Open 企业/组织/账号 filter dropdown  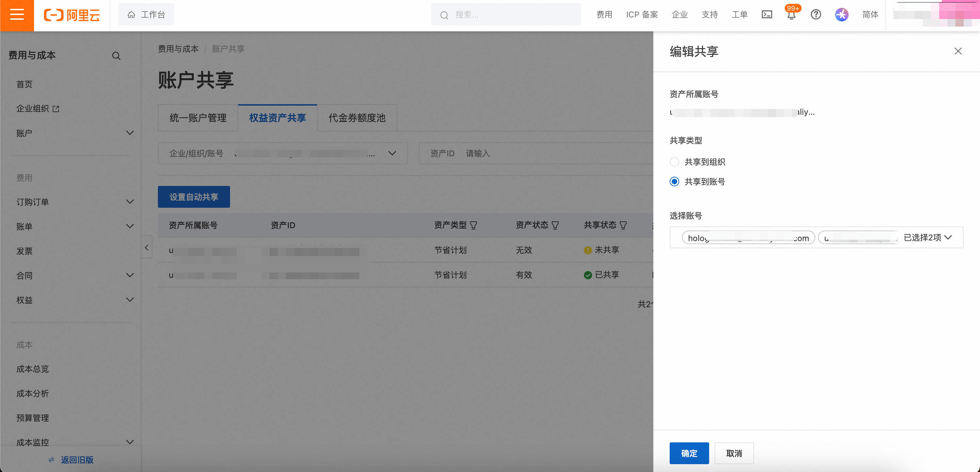pos(283,153)
